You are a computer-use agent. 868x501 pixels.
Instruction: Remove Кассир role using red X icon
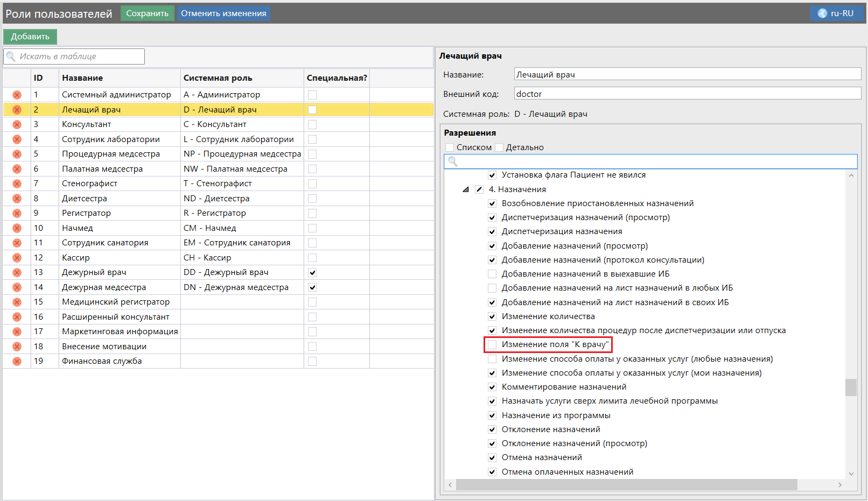point(17,258)
